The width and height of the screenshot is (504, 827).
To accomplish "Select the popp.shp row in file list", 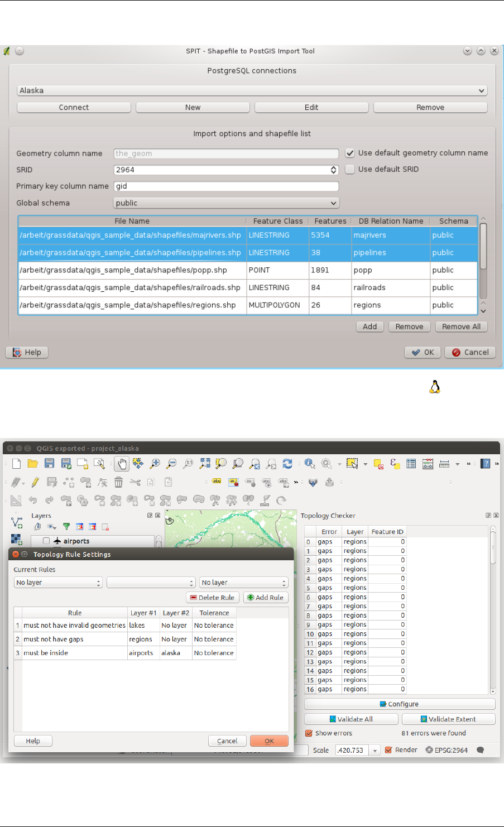I will (x=248, y=270).
